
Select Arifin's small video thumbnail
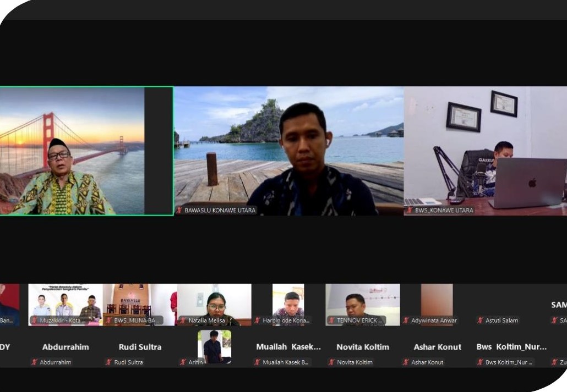pyautogui.click(x=214, y=346)
